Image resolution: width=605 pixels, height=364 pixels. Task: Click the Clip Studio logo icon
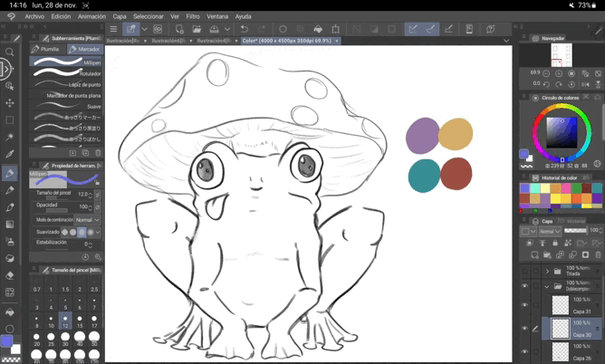tap(11, 16)
